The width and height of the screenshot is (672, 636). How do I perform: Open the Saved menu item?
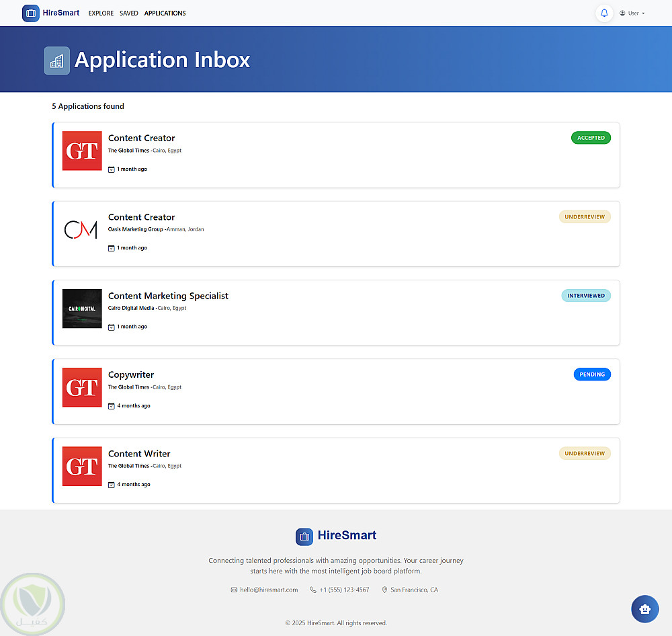click(x=129, y=13)
